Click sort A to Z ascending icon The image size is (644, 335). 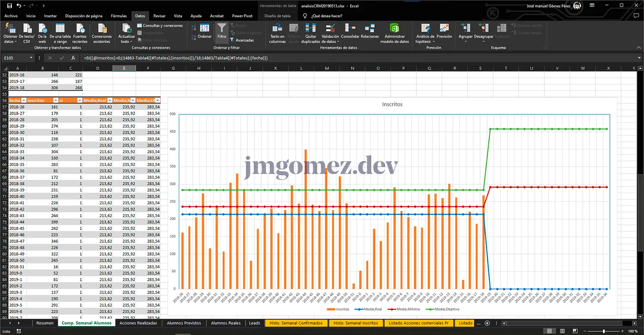tap(194, 27)
